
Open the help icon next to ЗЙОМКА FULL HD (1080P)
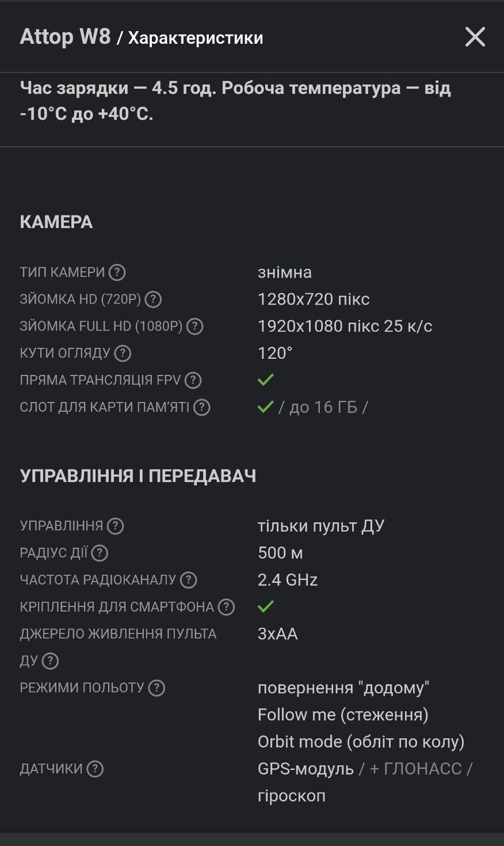[x=195, y=327]
